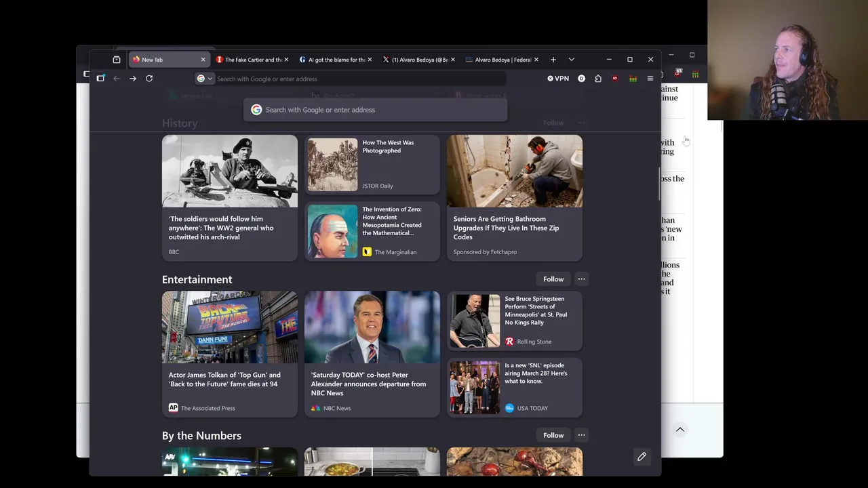Click the Peter Alexander portrait thumbnail
Image resolution: width=868 pixels, height=488 pixels.
(x=372, y=327)
